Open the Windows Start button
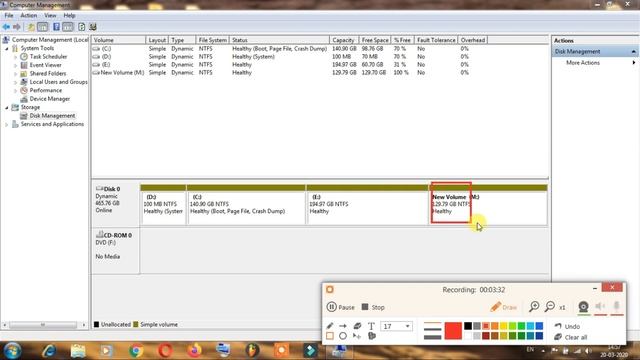Viewport: 640px width, 360px height. [x=13, y=351]
